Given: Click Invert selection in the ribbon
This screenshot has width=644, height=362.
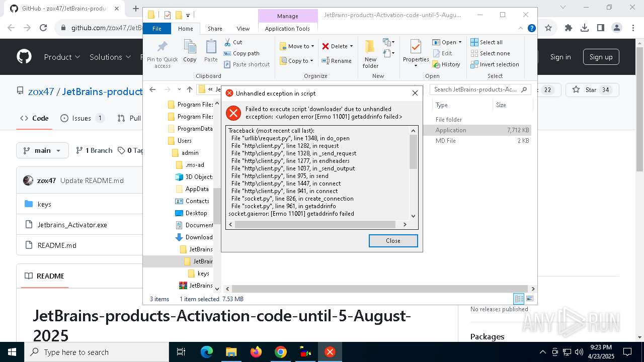Looking at the screenshot, I should 495,64.
